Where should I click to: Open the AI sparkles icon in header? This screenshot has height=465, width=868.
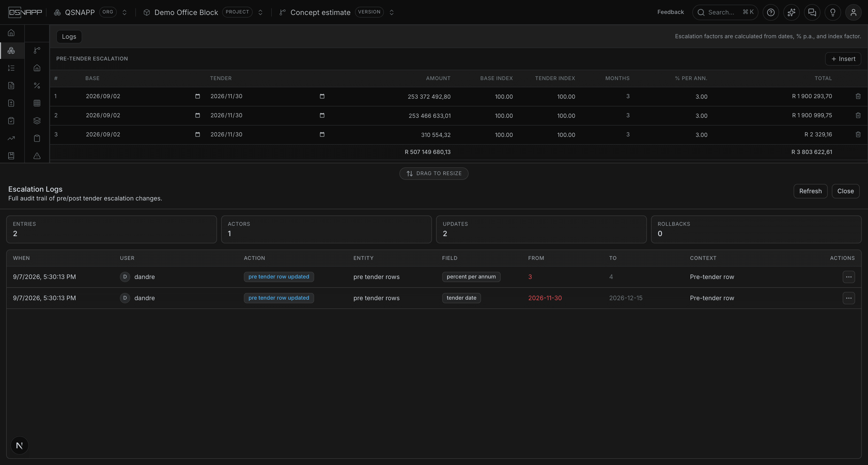tap(791, 12)
